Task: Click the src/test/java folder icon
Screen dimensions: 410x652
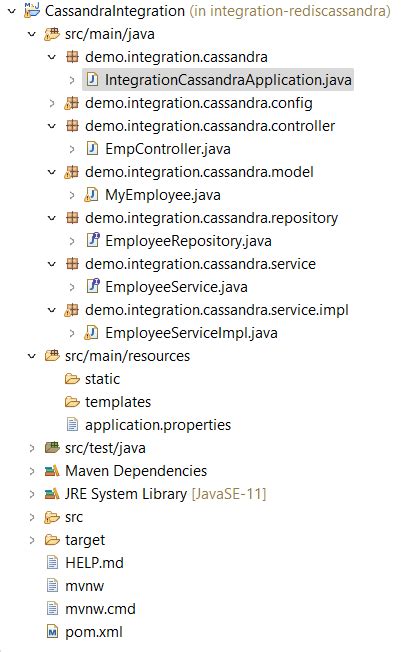Action: (52, 448)
